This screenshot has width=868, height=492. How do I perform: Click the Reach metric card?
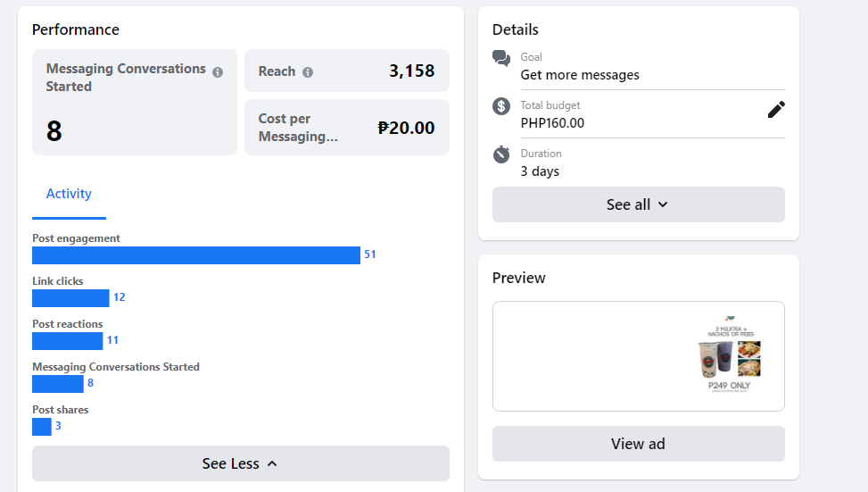[x=346, y=71]
